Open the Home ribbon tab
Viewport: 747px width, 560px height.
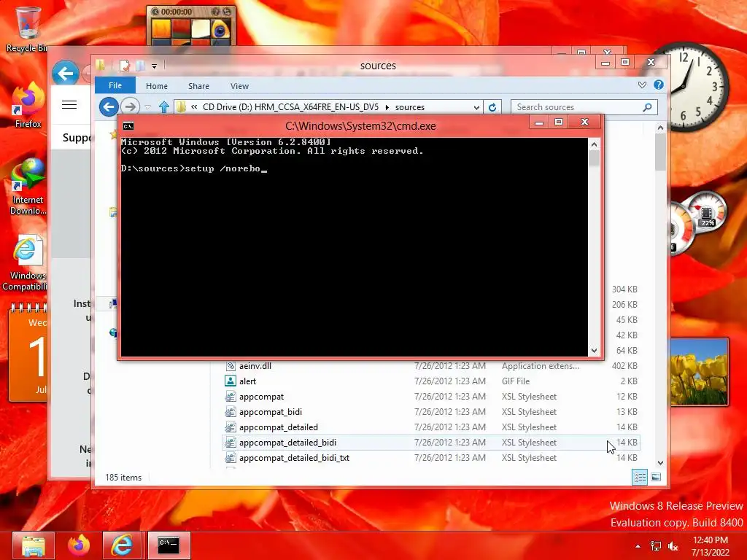157,86
